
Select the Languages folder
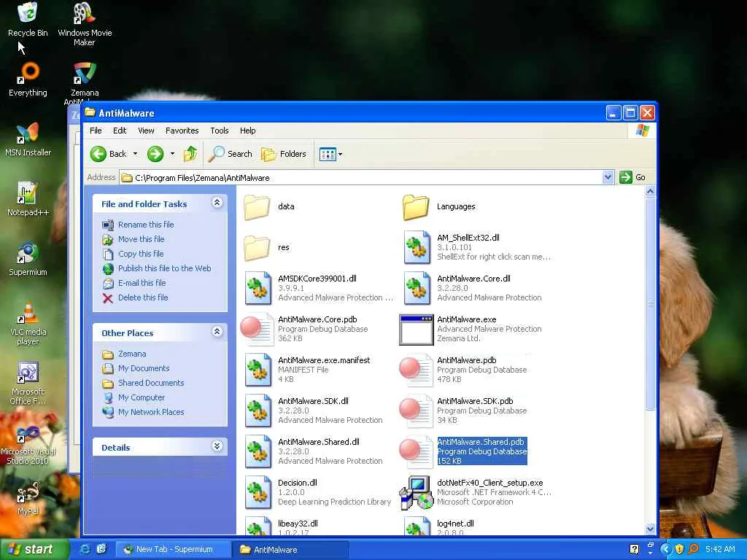416,206
